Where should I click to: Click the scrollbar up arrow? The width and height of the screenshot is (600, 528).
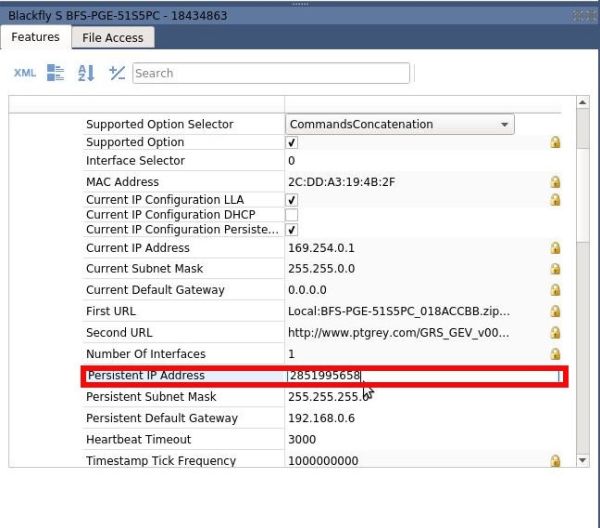[582, 102]
